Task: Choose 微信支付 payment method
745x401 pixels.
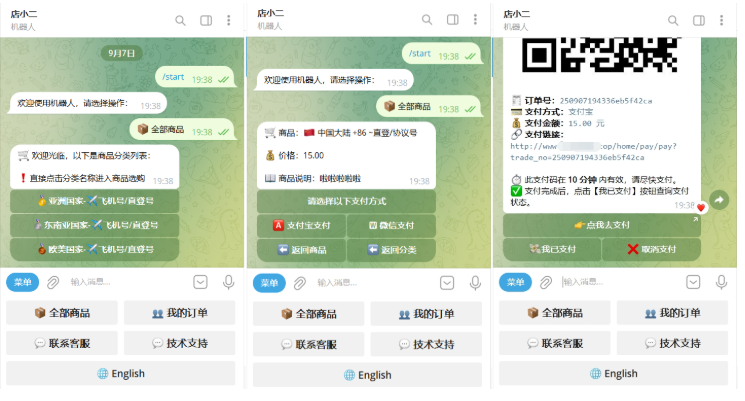Action: click(392, 225)
